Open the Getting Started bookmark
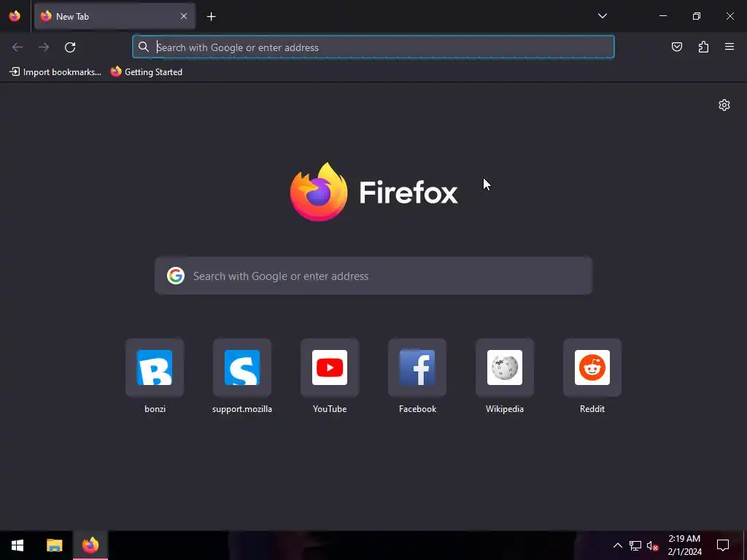The image size is (747, 560). [x=146, y=72]
